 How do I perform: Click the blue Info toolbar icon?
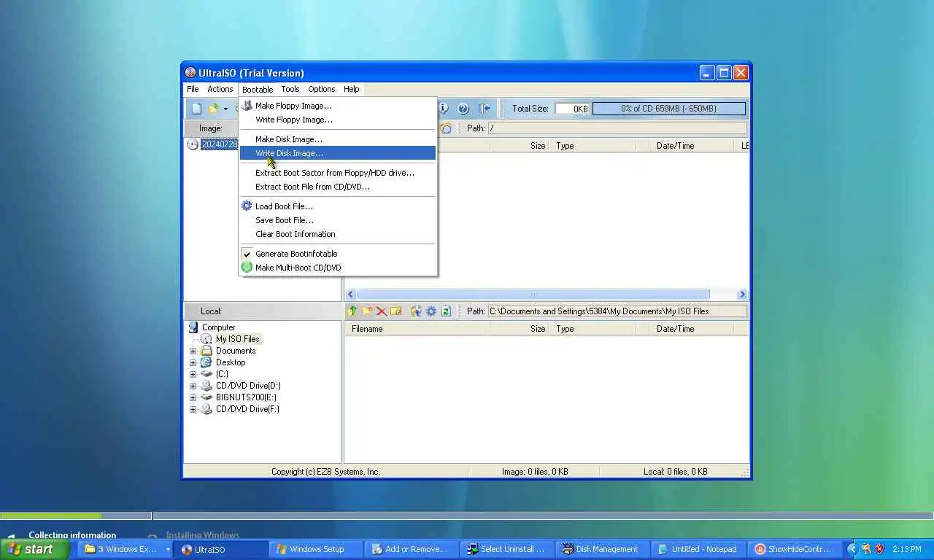point(444,109)
